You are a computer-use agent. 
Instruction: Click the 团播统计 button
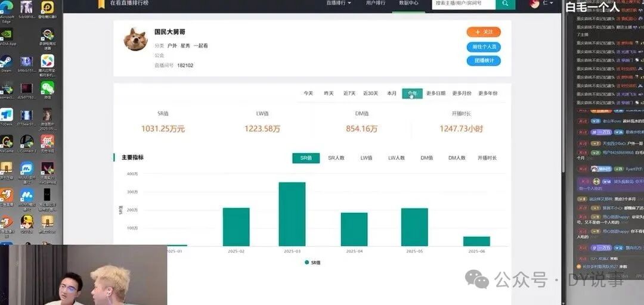pyautogui.click(x=484, y=61)
